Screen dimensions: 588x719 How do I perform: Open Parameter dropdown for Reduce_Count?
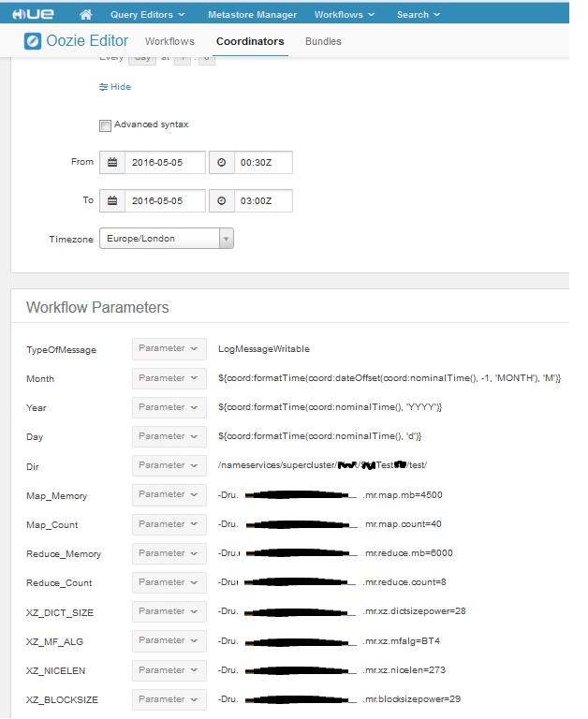click(x=169, y=582)
